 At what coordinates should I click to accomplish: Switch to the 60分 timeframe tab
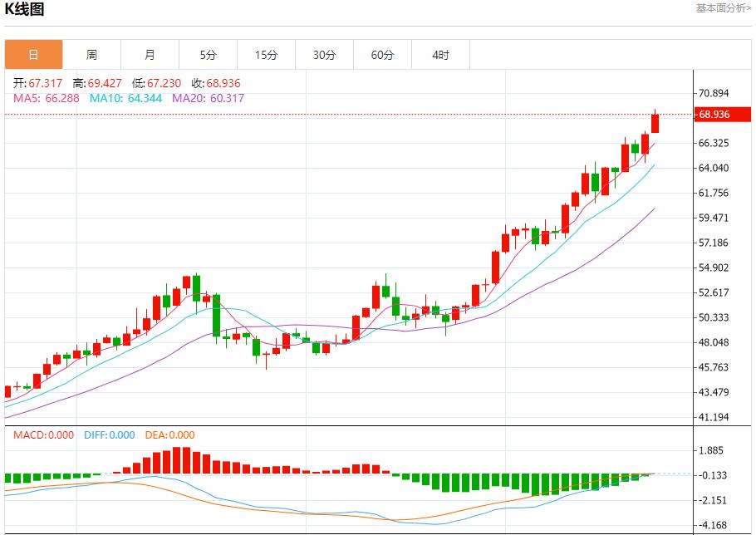tap(382, 55)
